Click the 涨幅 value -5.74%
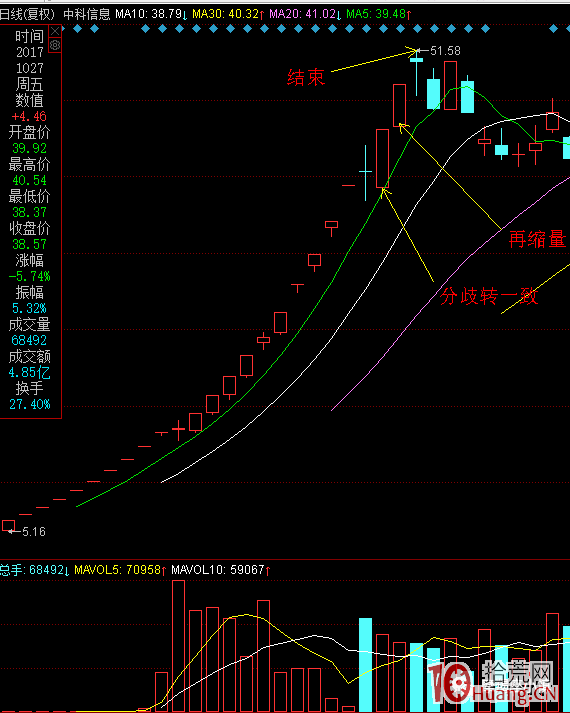 [x=30, y=276]
